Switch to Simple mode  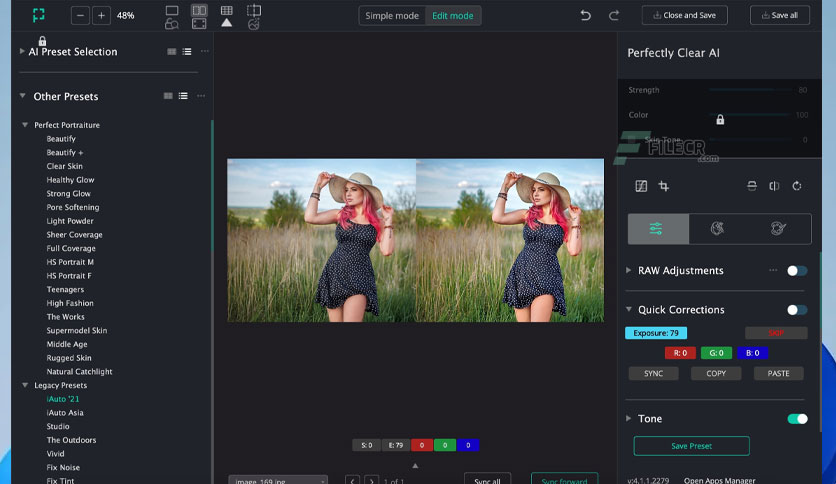coord(392,15)
